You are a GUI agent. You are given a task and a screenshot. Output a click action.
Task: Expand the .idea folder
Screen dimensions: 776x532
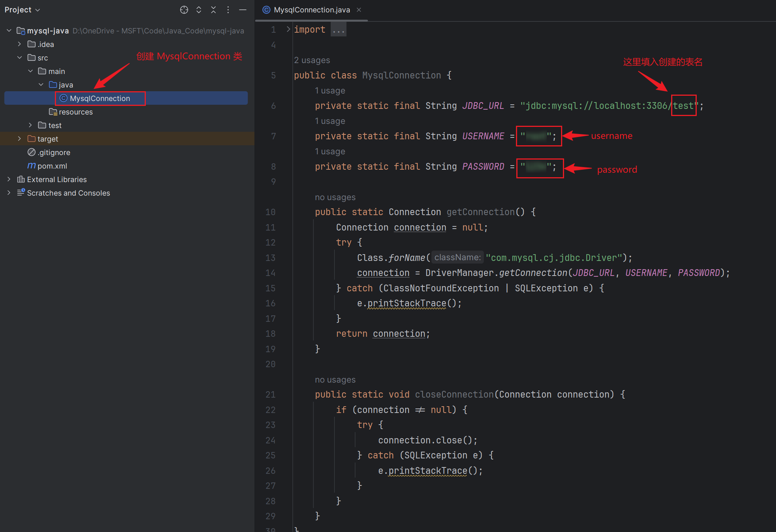20,44
